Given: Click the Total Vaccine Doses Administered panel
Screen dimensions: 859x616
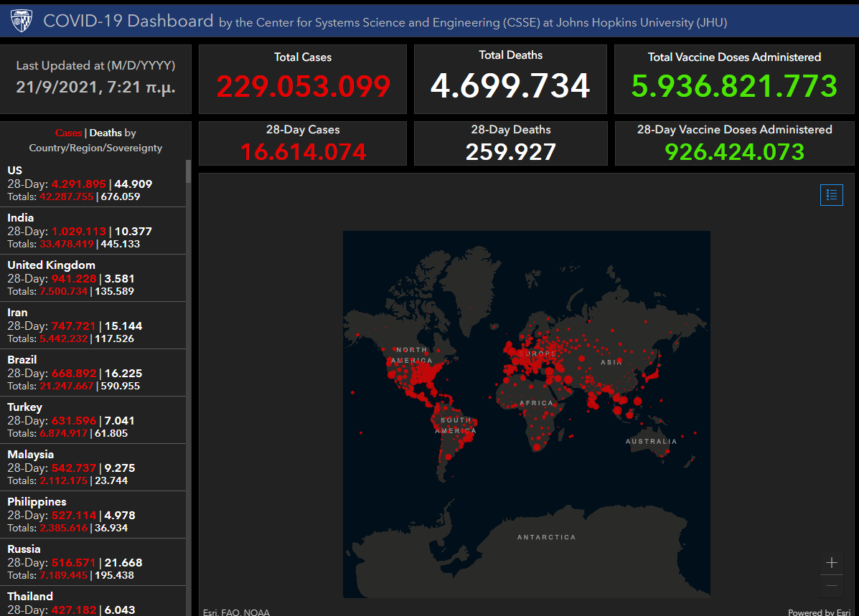Looking at the screenshot, I should 734,79.
